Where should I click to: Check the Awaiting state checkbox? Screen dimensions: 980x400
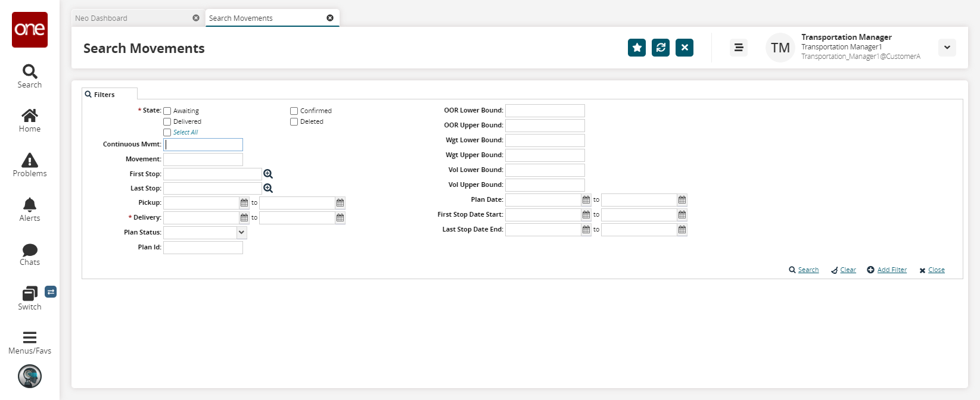pyautogui.click(x=167, y=111)
